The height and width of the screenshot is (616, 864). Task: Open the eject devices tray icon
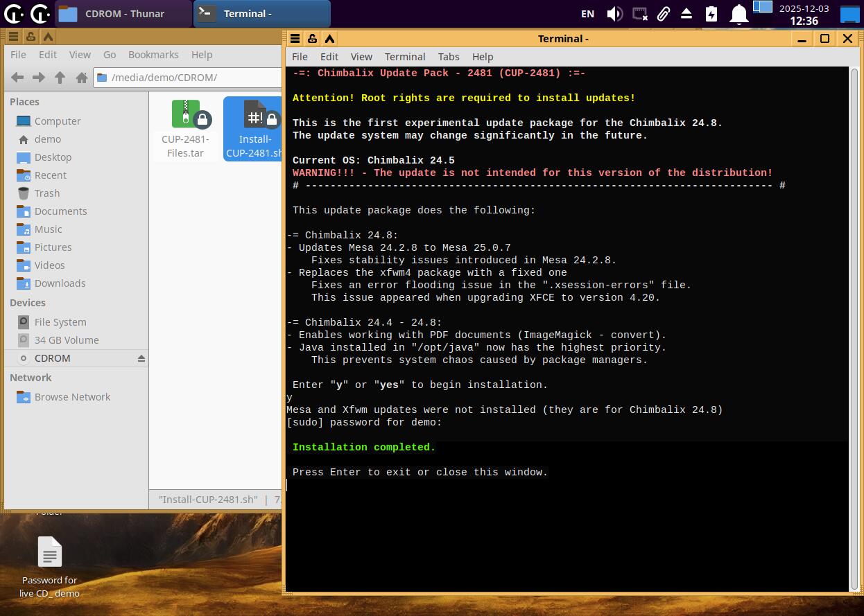[686, 13]
